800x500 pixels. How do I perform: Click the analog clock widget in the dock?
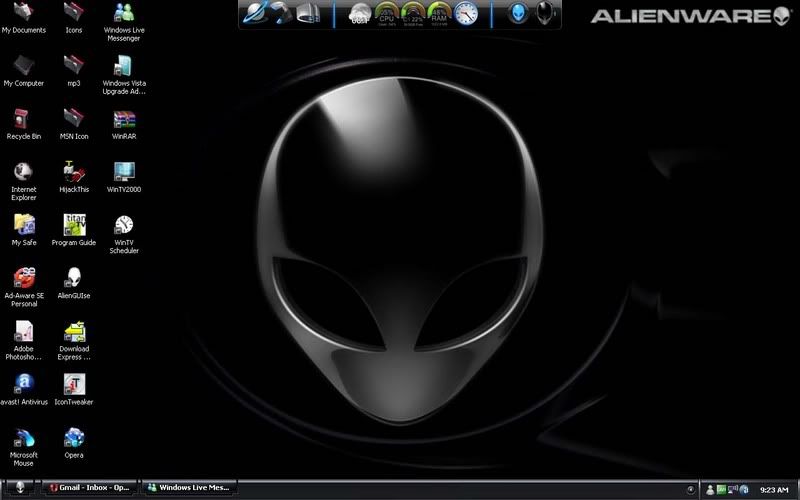[466, 14]
